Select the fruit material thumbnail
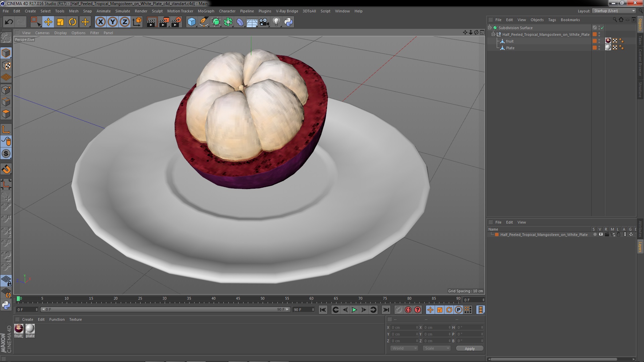 [x=19, y=328]
